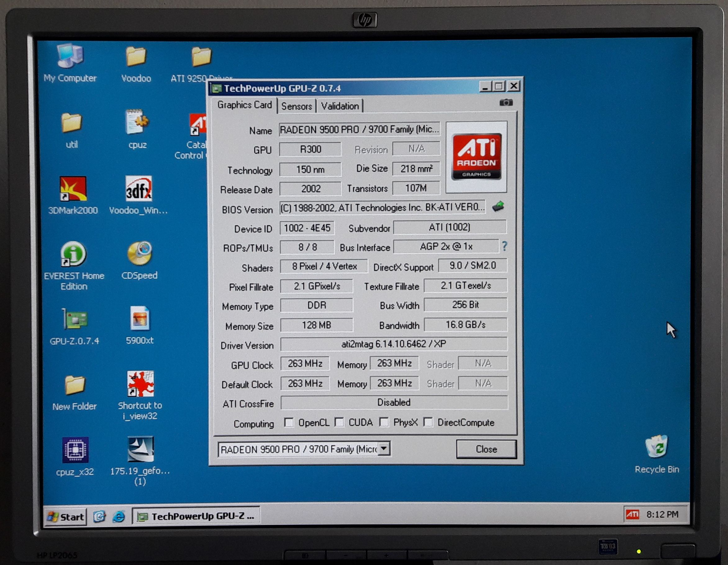The width and height of the screenshot is (728, 565).
Task: Open the cpuz desktop icon
Action: point(137,122)
